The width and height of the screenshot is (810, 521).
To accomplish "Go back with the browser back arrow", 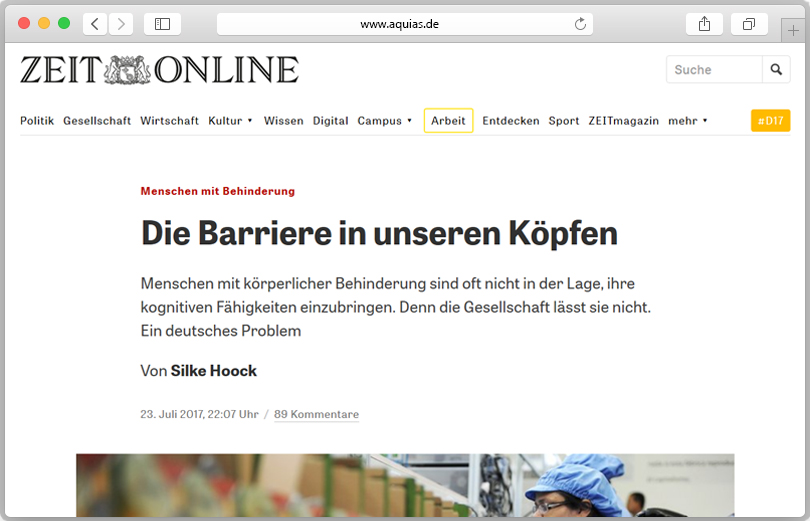I will 95,24.
